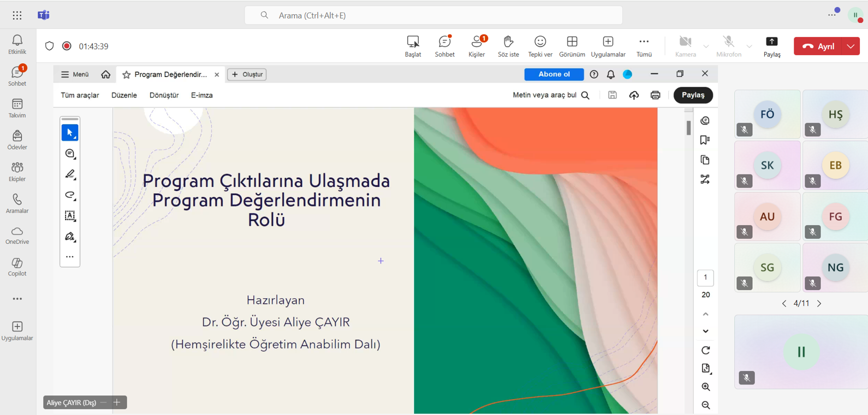
Task: Go to next participants page arrow
Action: pyautogui.click(x=819, y=303)
